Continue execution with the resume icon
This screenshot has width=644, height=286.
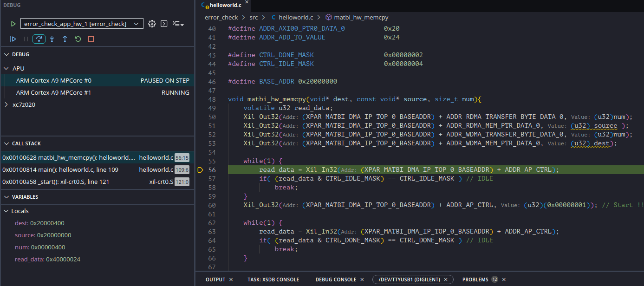pos(13,39)
